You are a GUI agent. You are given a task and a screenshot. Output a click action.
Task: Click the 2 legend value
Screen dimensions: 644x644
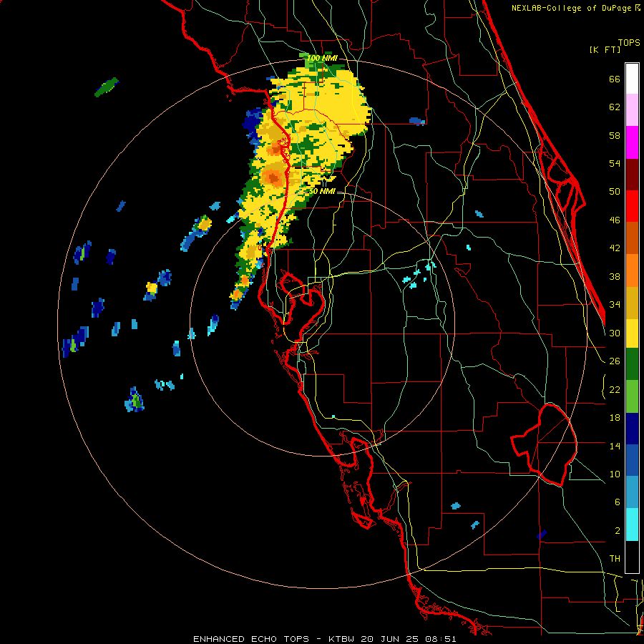click(617, 531)
